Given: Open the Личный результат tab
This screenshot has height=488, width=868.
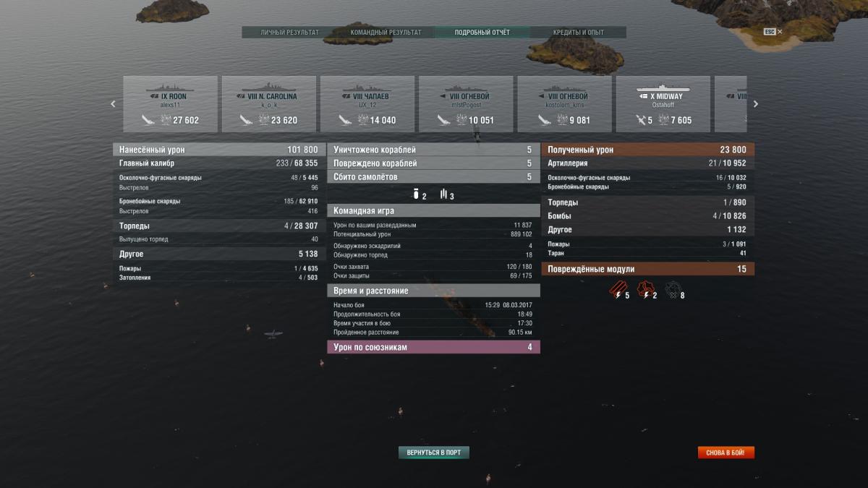Looking at the screenshot, I should [289, 33].
